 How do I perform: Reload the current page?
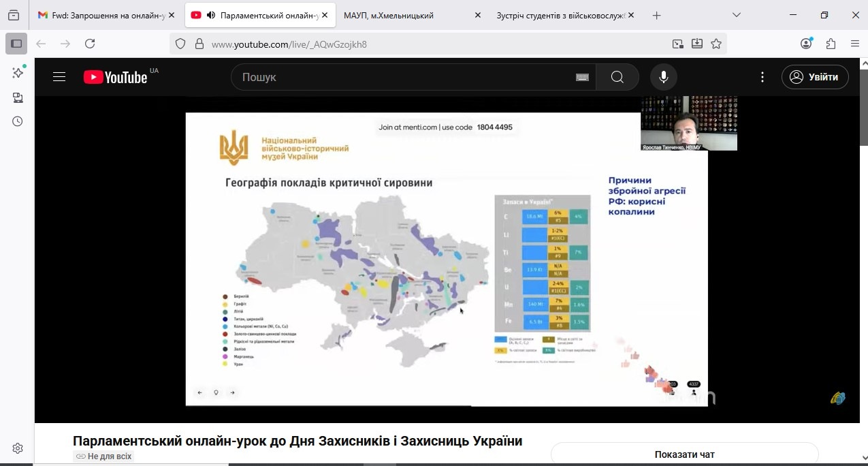click(90, 44)
